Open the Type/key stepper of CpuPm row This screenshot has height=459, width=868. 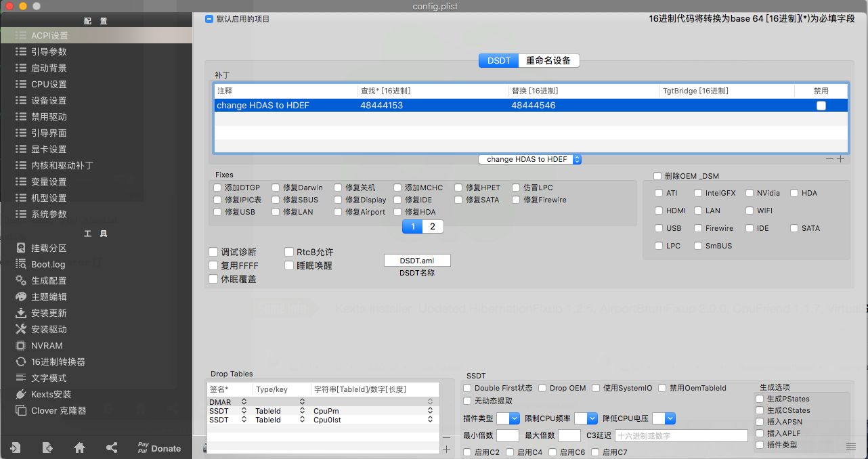click(x=302, y=411)
